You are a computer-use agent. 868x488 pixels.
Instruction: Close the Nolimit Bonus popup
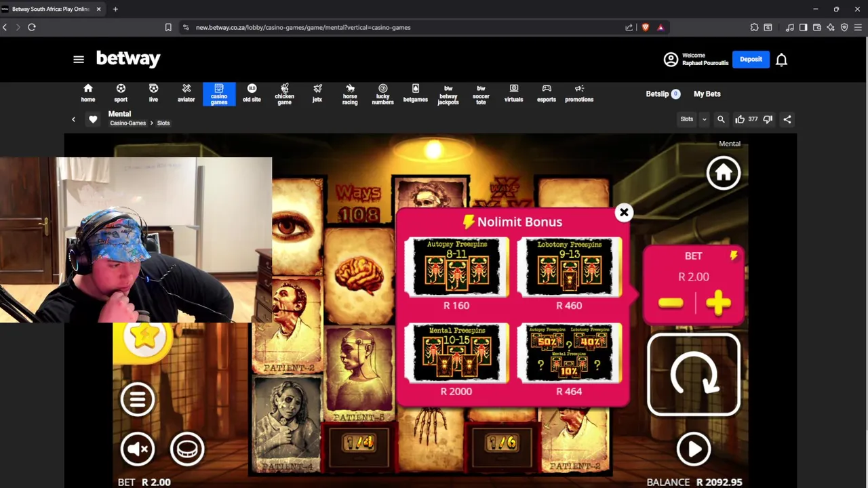[624, 213]
